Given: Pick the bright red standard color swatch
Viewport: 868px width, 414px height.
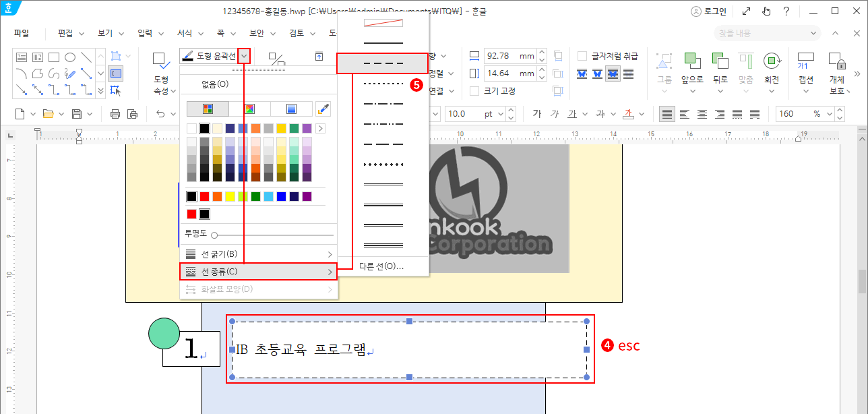Looking at the screenshot, I should (x=205, y=196).
